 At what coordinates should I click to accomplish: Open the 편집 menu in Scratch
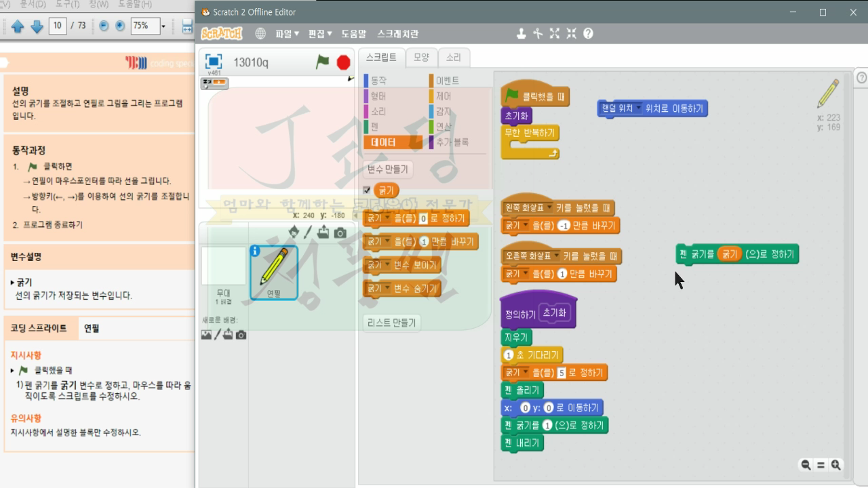[320, 33]
